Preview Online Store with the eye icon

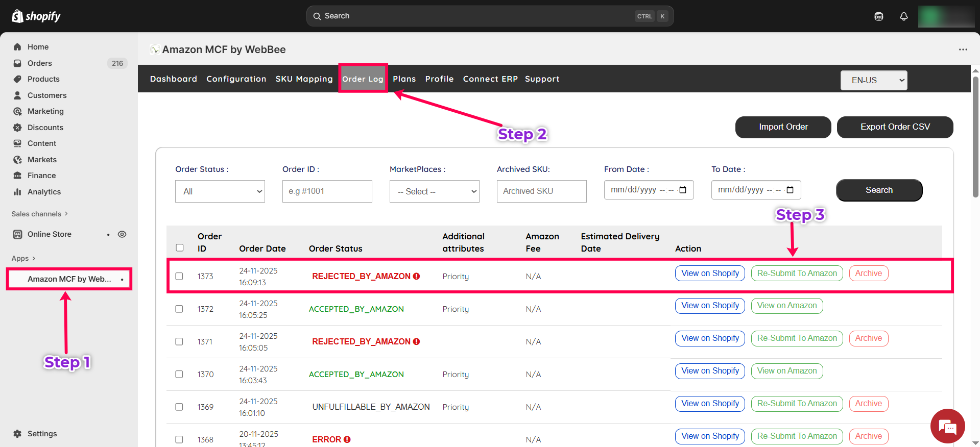pyautogui.click(x=122, y=234)
